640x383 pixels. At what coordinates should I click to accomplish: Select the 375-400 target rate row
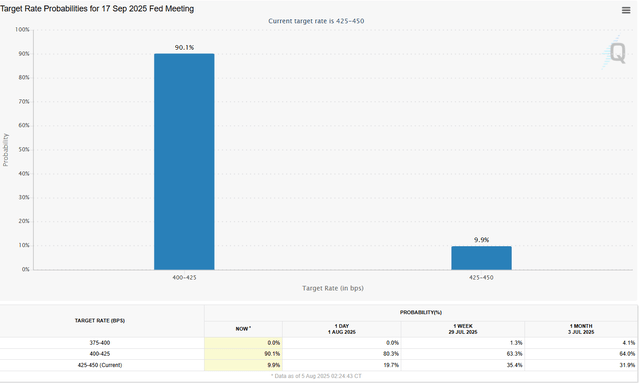[318, 343]
